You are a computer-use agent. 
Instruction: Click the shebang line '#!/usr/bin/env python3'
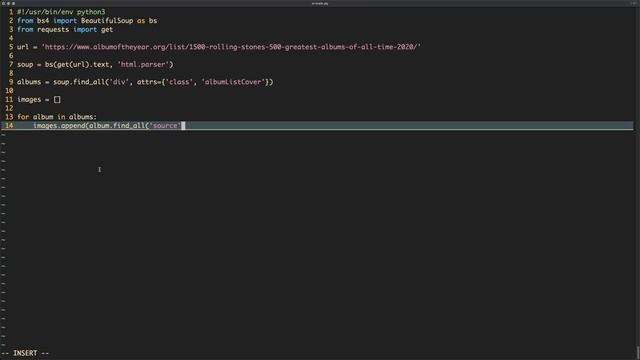pyautogui.click(x=61, y=12)
